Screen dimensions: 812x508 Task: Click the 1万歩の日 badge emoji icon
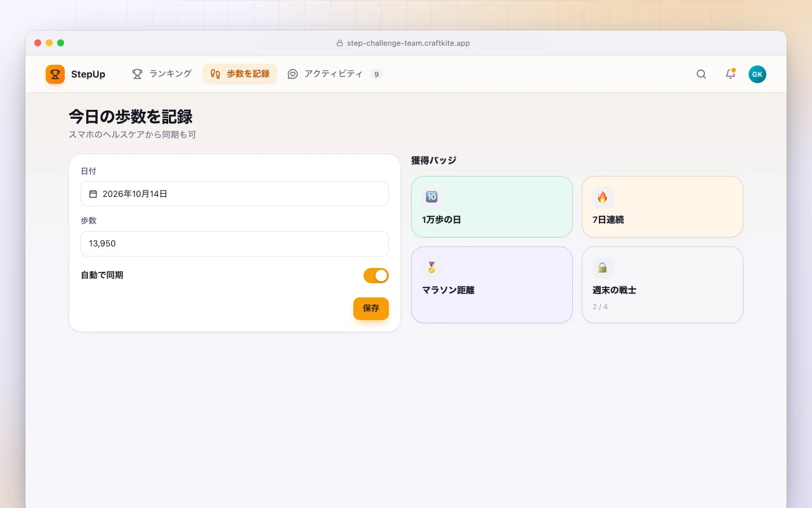(x=431, y=197)
